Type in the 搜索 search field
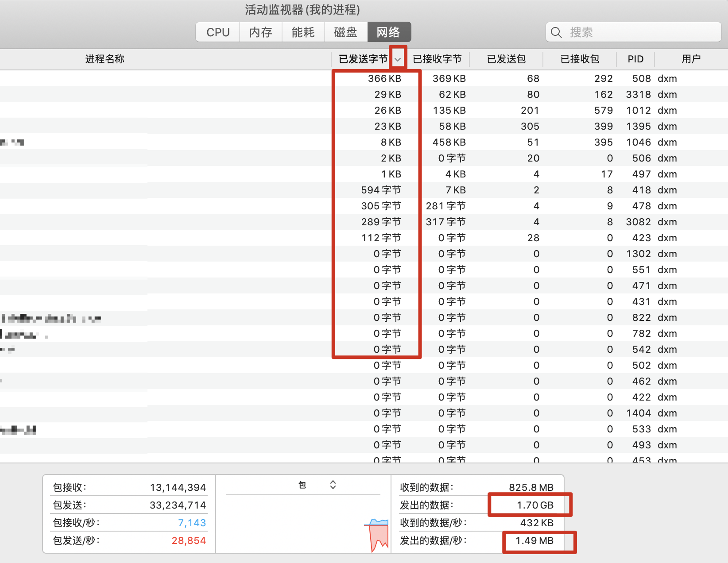Screen dimensions: 728x563 638,32
